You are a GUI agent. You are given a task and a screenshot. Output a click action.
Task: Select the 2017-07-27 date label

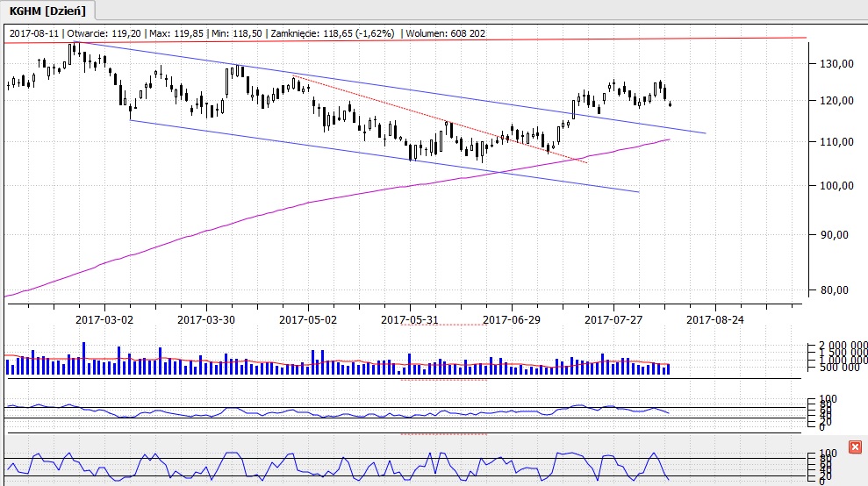coord(613,320)
